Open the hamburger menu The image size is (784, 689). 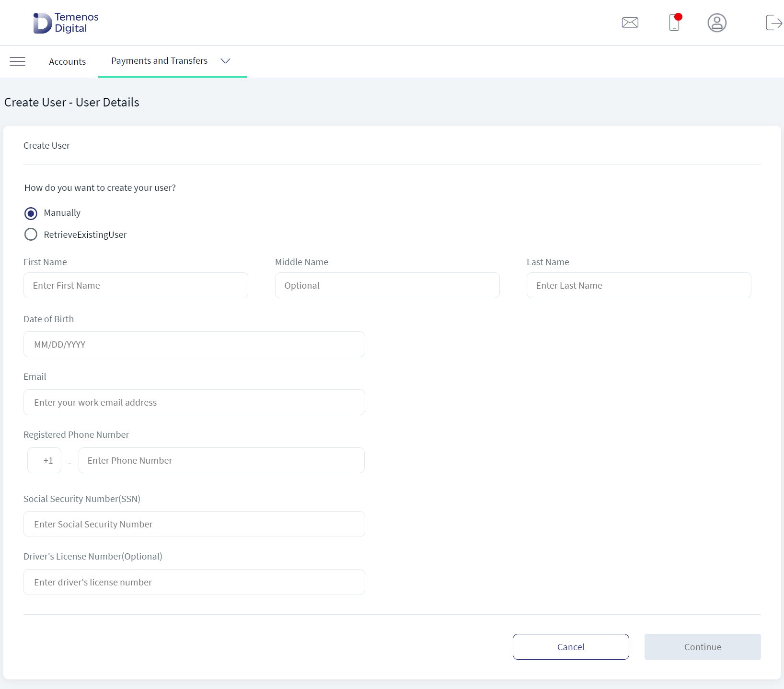click(x=18, y=61)
